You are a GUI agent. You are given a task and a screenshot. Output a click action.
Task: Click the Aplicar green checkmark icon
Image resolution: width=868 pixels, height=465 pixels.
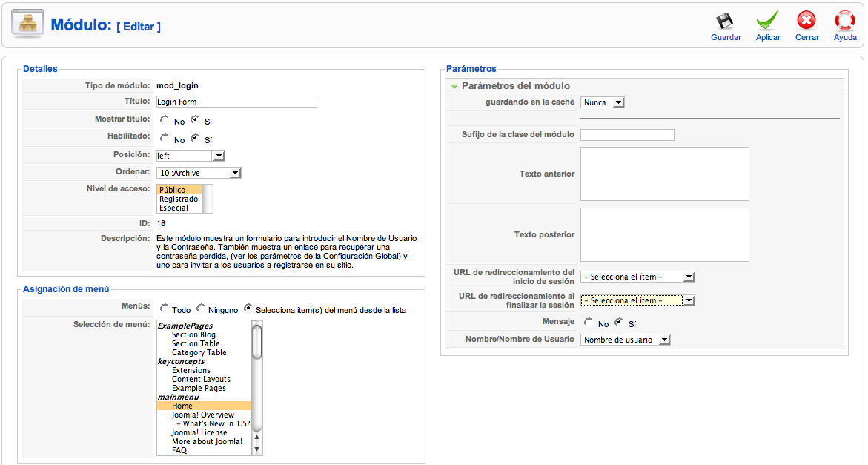click(x=767, y=21)
